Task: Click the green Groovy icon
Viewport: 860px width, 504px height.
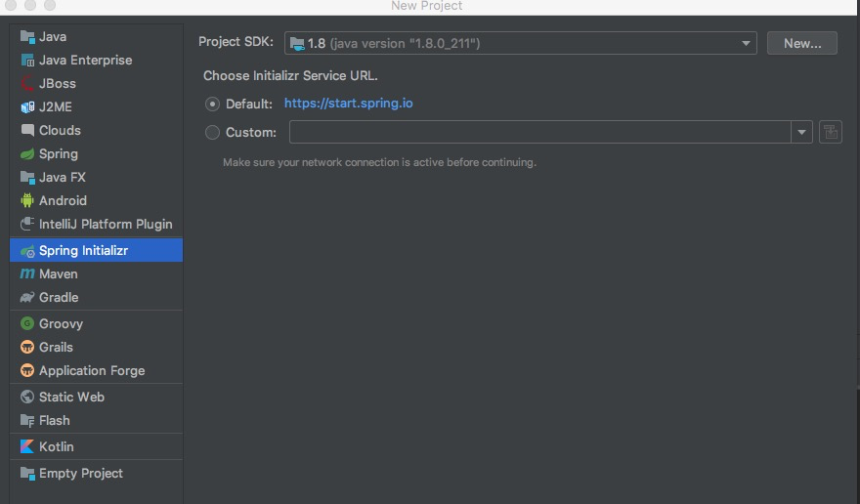Action: [x=27, y=323]
